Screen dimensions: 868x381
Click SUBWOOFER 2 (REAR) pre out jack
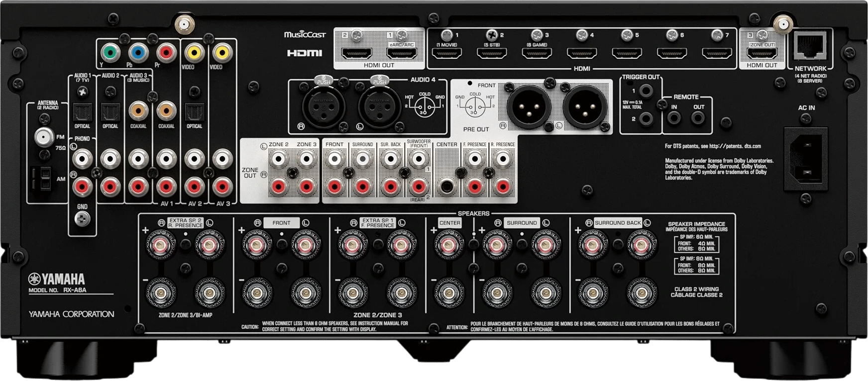pyautogui.click(x=419, y=187)
